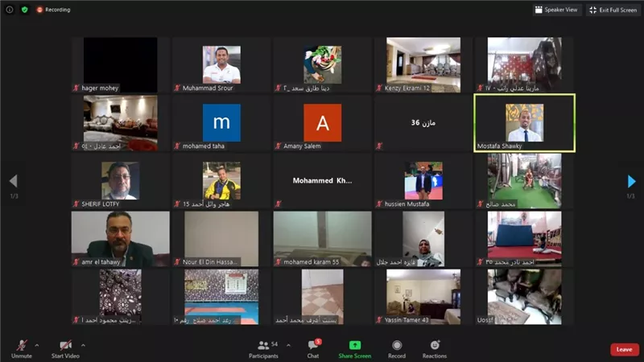Click muted mic icon on Mohammed Kh... tile

point(278,204)
